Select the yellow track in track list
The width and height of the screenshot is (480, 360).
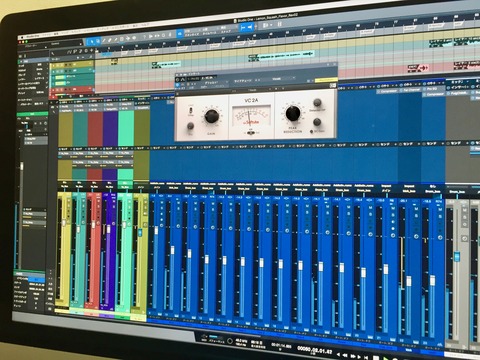[x=72, y=64]
